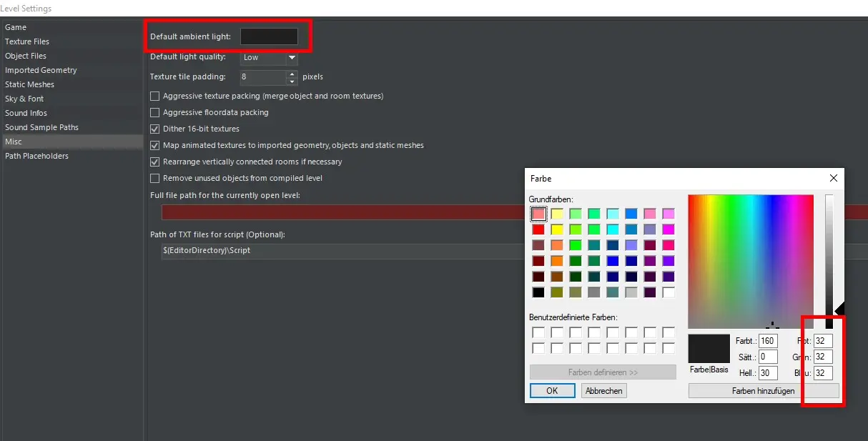Viewport: 868px width, 441px height.
Task: Close the Farbe color dialog
Action: 833,178
